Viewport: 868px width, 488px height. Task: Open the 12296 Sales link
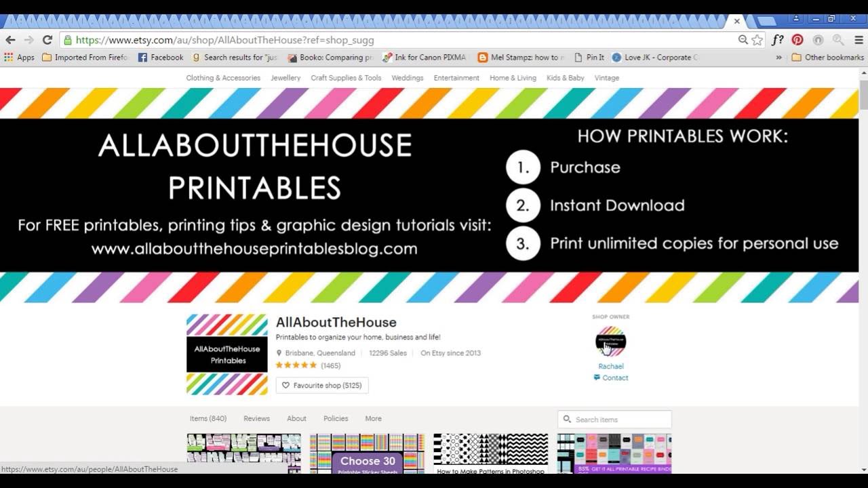(388, 353)
